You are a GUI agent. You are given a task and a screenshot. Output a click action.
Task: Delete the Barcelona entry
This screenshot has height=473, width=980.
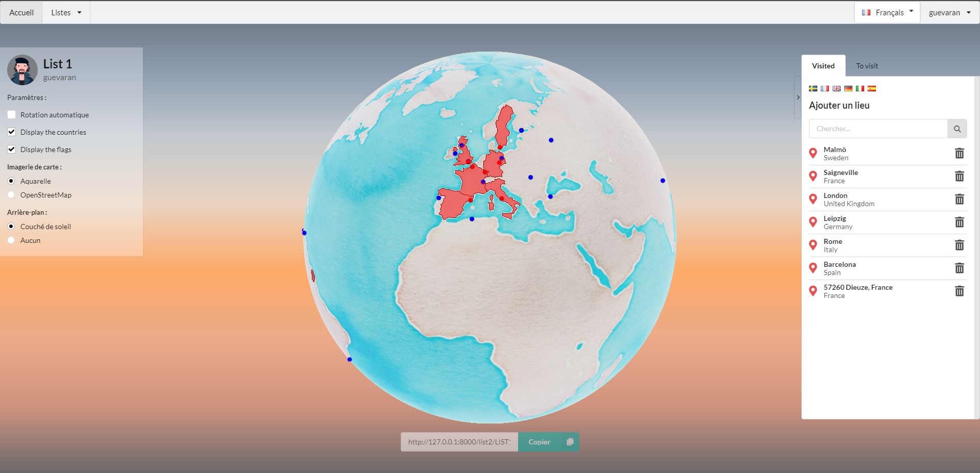point(959,268)
